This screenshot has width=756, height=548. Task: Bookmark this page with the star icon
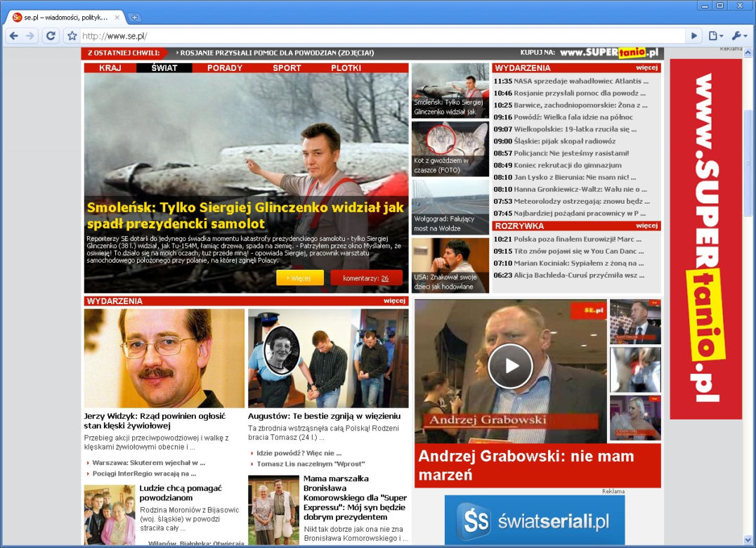point(72,36)
